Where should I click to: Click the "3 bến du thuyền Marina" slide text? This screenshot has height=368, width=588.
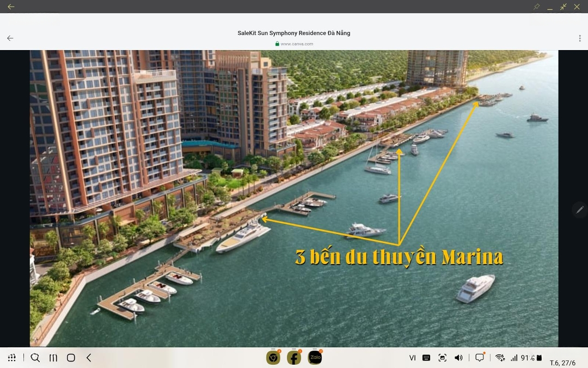399,257
